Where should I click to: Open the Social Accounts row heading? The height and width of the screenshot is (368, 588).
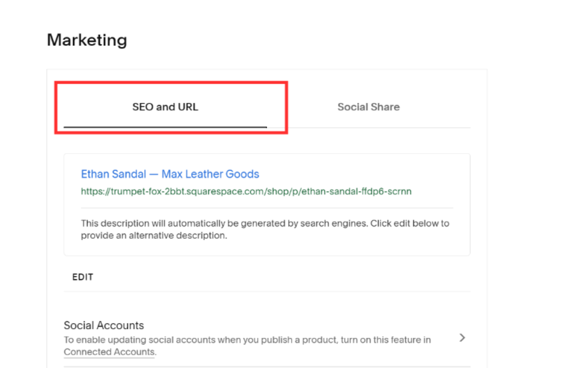pyautogui.click(x=104, y=326)
